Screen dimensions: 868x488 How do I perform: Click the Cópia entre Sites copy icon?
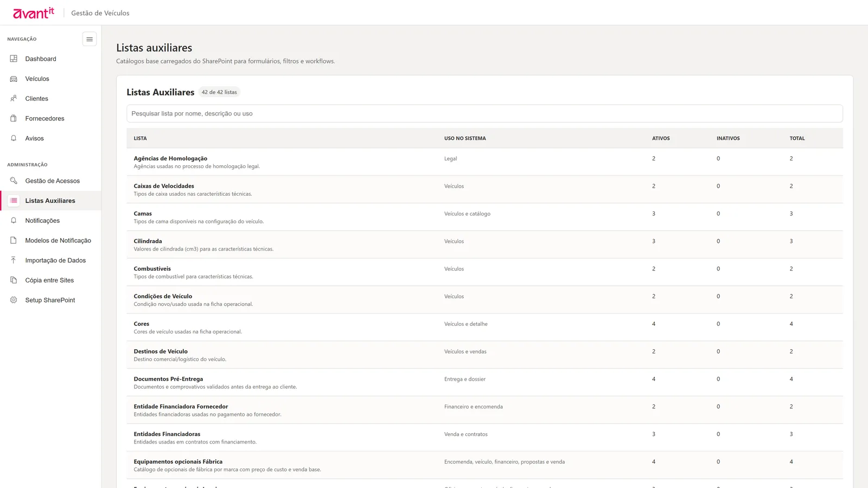coord(14,280)
